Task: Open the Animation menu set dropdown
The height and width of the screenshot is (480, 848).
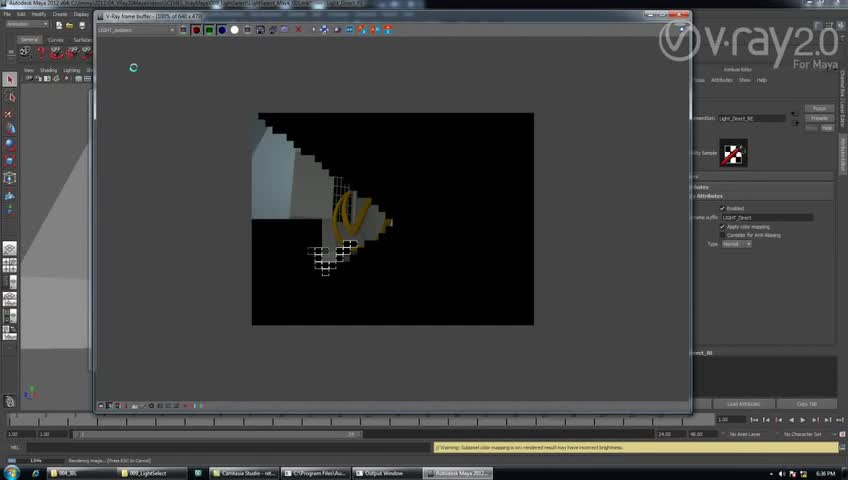Action: [x=26, y=24]
